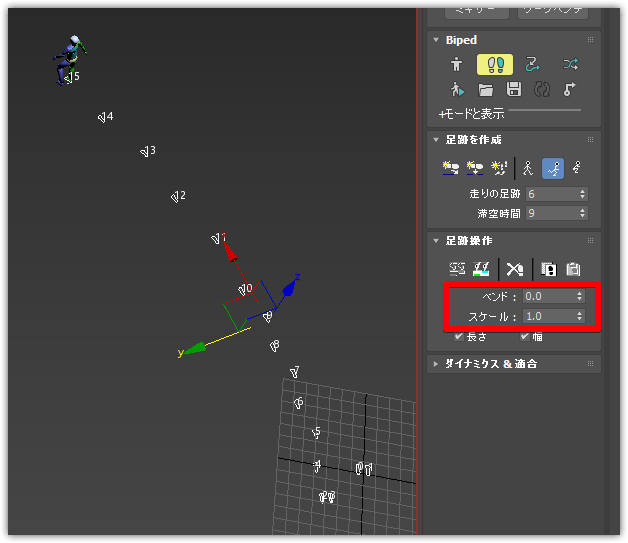Click the スケール spinner arrows
Screen dimensions: 628x543
580,316
